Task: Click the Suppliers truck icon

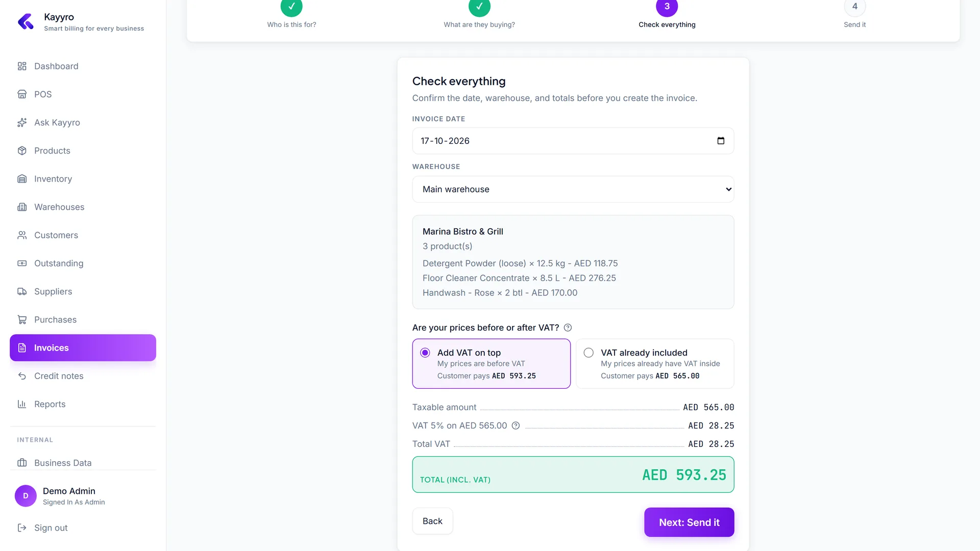Action: point(22,291)
